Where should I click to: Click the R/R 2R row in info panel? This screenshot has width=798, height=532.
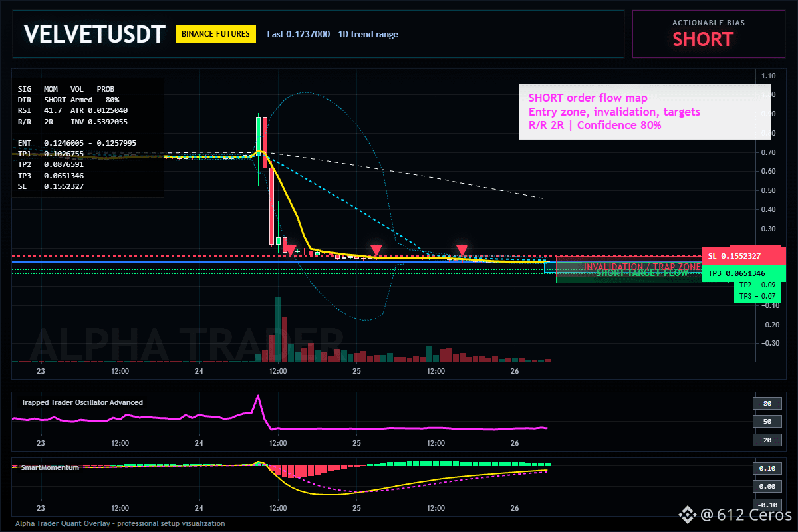[35, 122]
